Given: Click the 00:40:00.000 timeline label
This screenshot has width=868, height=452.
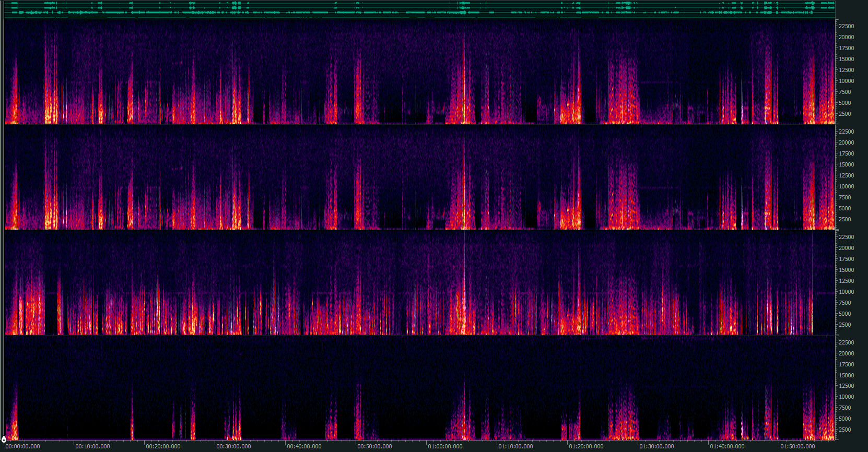Looking at the screenshot, I should pos(304,446).
